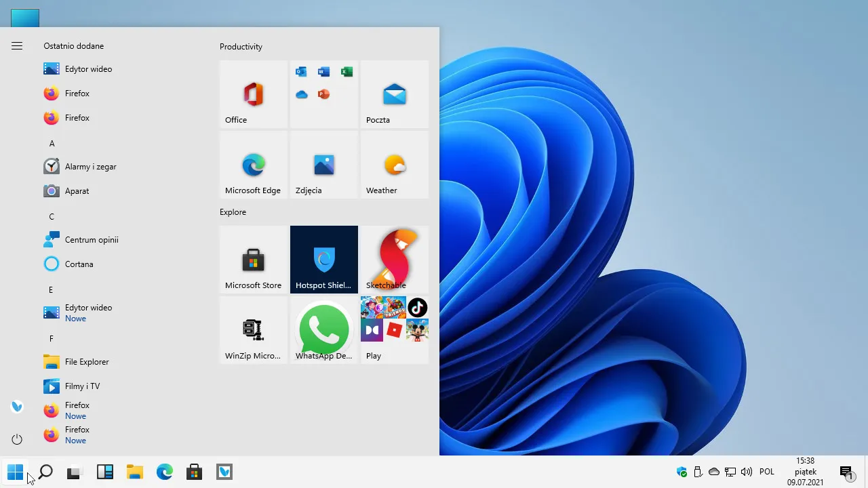Open the blue V app on taskbar

pos(224,472)
